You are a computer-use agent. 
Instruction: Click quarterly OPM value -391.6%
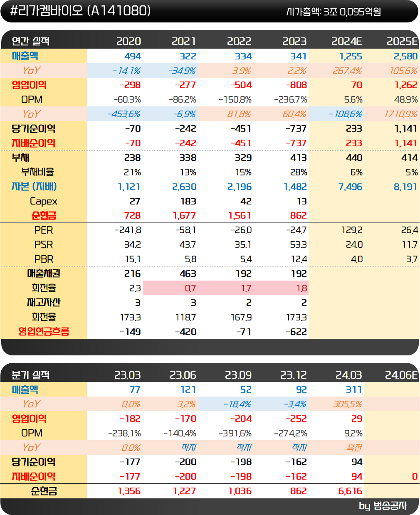(235, 433)
